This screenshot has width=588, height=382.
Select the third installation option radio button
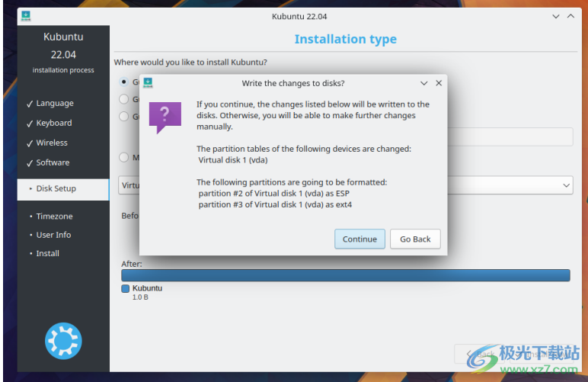click(123, 117)
